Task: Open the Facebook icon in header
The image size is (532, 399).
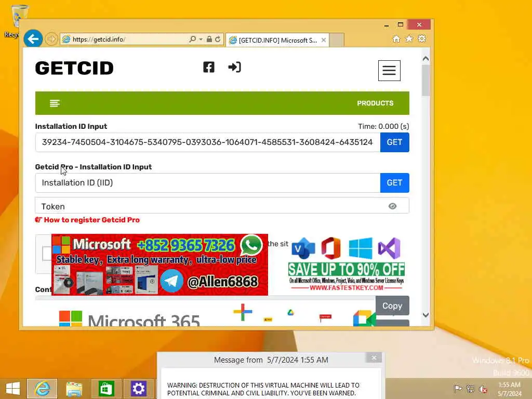Action: point(209,67)
